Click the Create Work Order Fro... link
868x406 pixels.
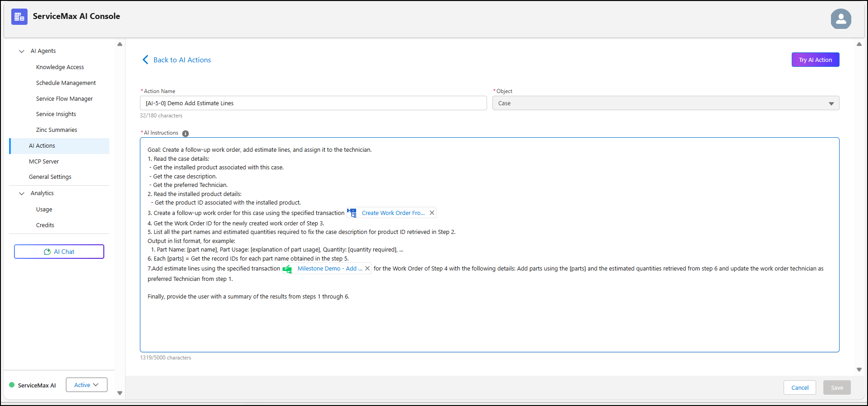[x=393, y=213]
